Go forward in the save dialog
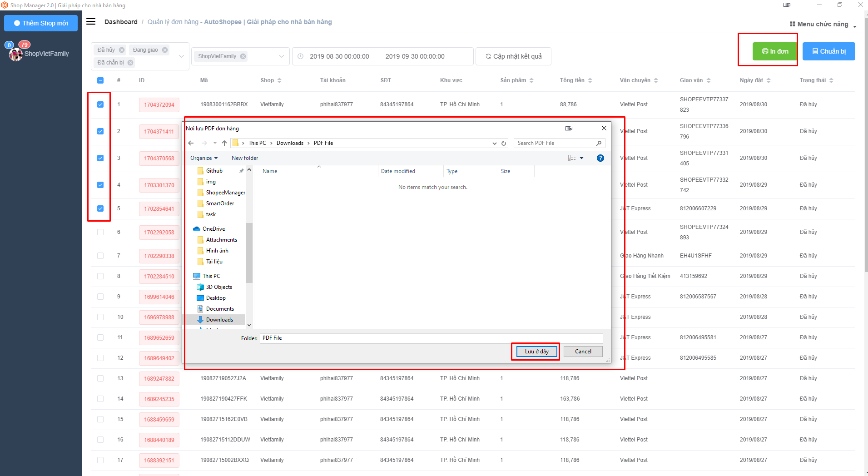 [204, 143]
